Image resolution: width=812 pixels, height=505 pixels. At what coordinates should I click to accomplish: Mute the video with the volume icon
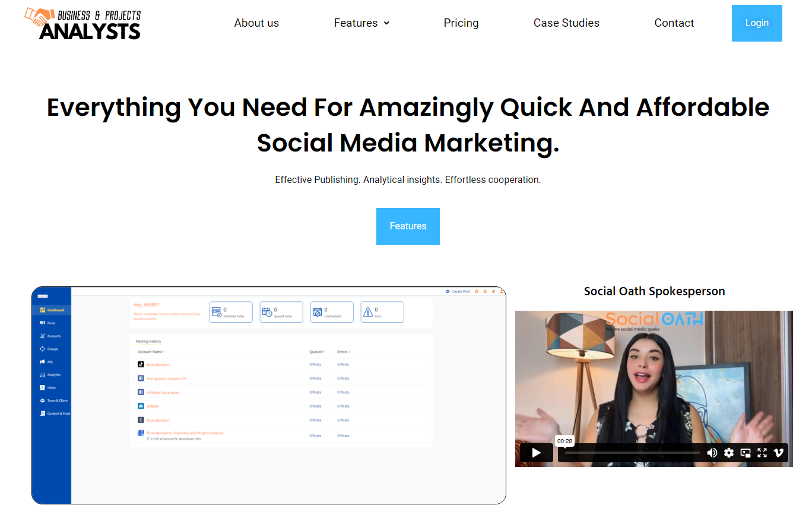point(712,453)
